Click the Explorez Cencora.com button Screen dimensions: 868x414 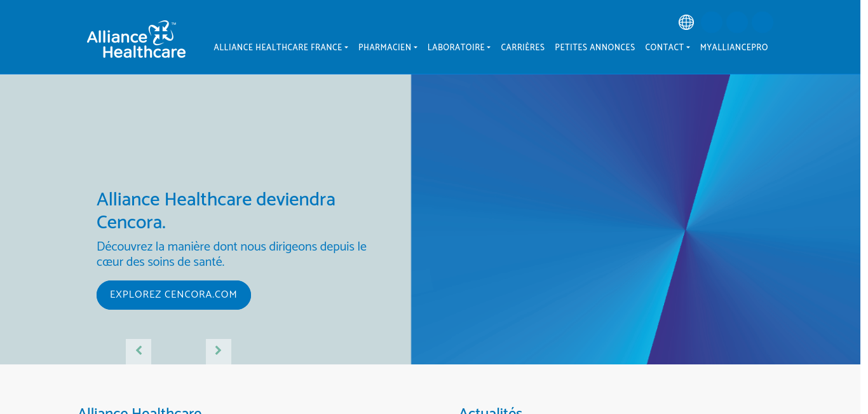click(x=173, y=295)
